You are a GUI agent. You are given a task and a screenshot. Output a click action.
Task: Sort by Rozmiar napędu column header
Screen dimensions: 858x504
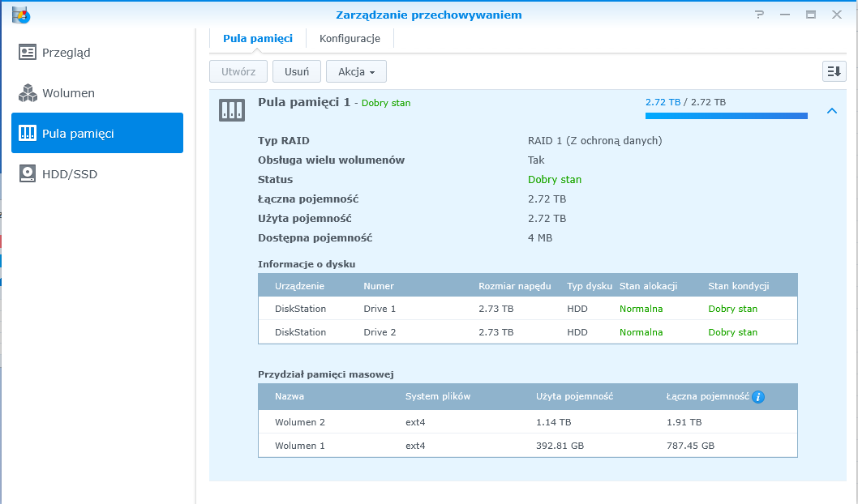tap(514, 286)
